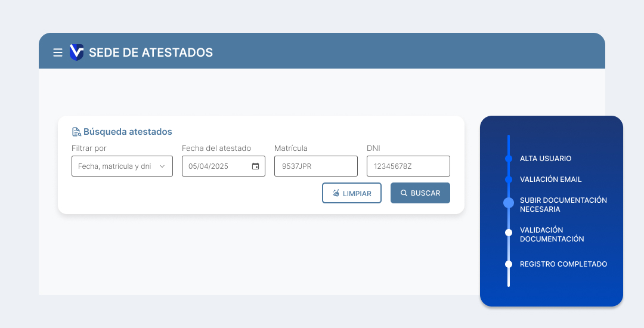Viewport: 644px width, 328px height.
Task: Click the shield V logo
Action: (x=76, y=52)
